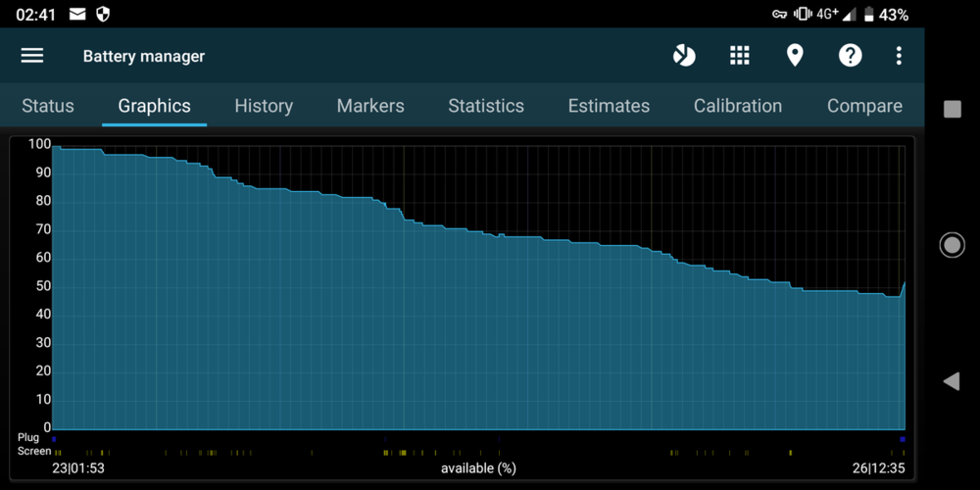Go to the Markers tab
Viewport: 980px width, 490px height.
click(370, 106)
